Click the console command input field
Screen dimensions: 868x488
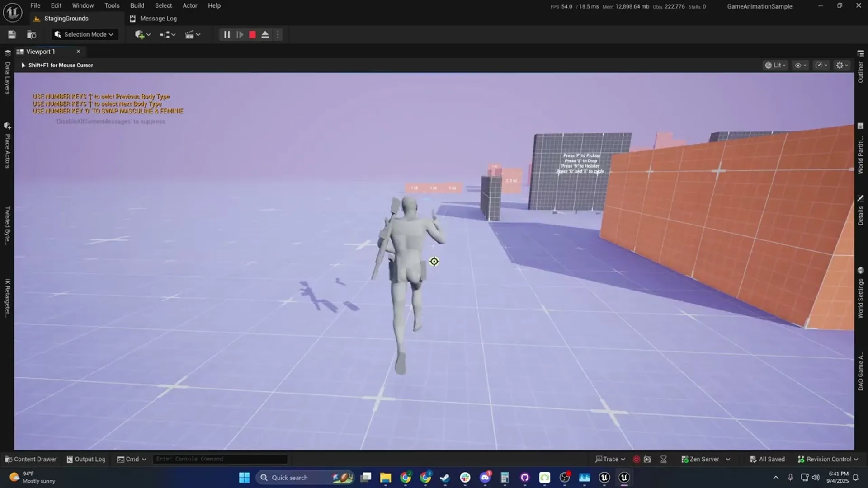220,459
